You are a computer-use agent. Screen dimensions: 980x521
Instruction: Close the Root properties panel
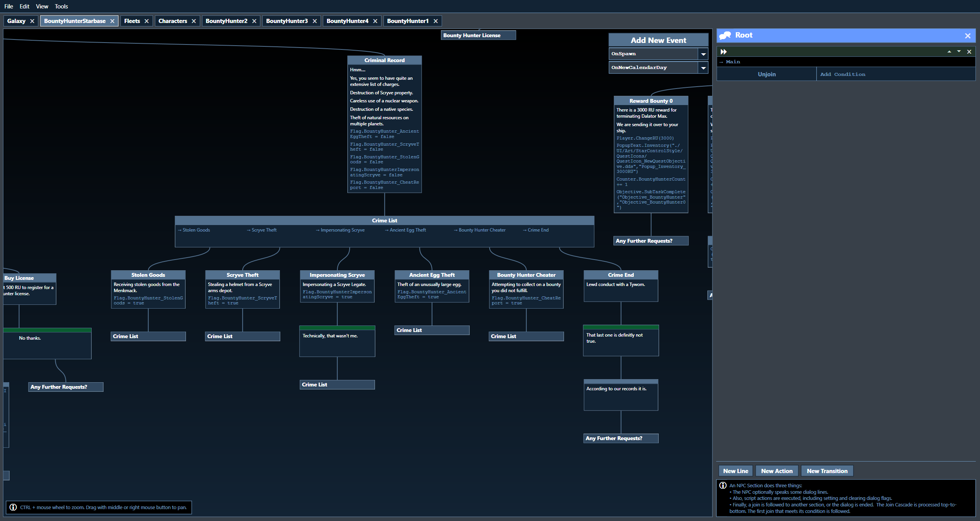click(x=968, y=36)
